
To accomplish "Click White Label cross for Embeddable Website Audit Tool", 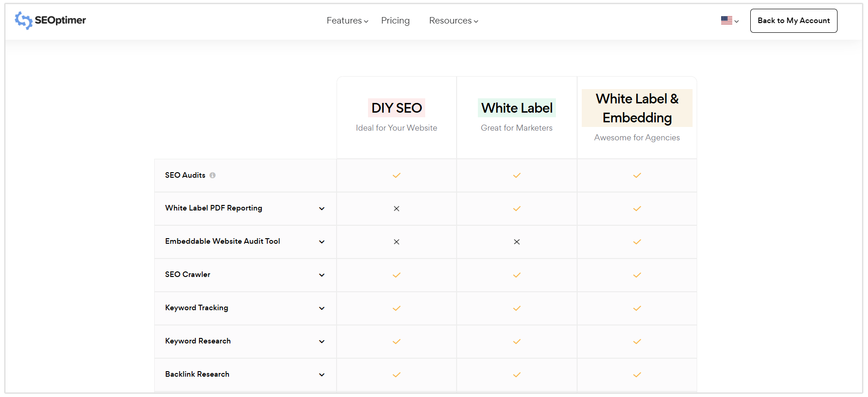I will [517, 242].
